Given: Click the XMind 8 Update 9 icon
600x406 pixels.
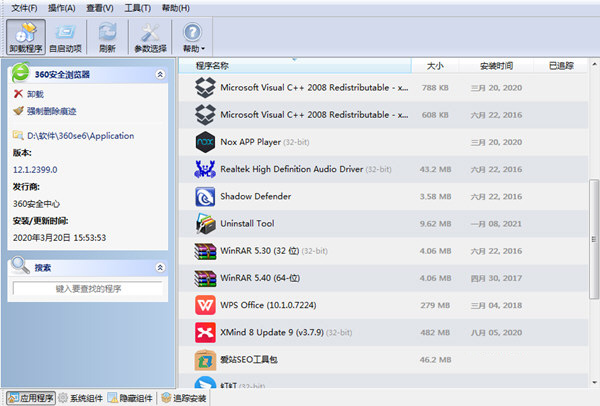Looking at the screenshot, I should tap(204, 331).
